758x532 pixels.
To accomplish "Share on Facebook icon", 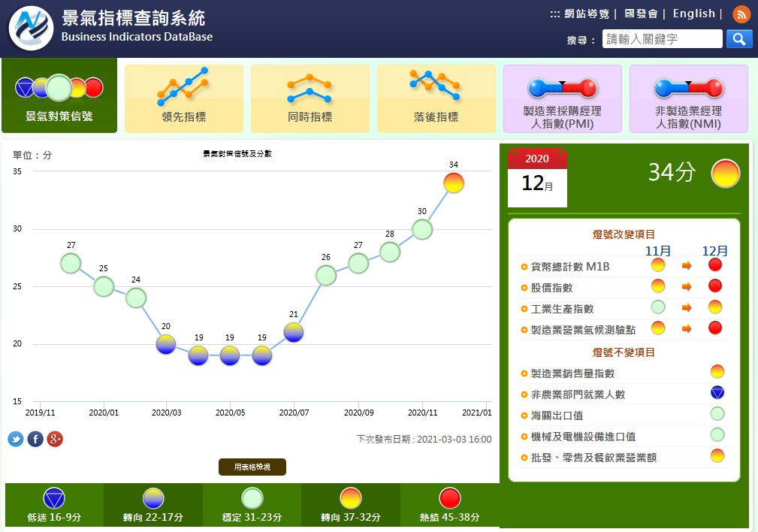I will pos(35,439).
